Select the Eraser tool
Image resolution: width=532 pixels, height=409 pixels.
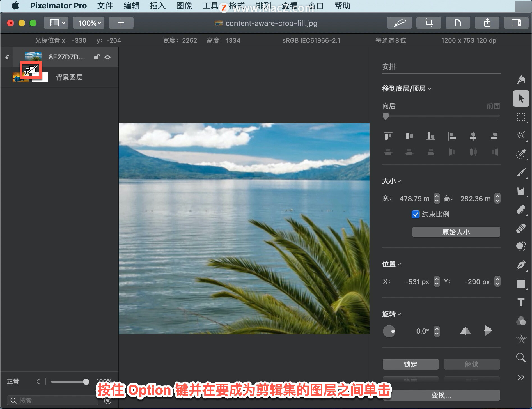521,210
